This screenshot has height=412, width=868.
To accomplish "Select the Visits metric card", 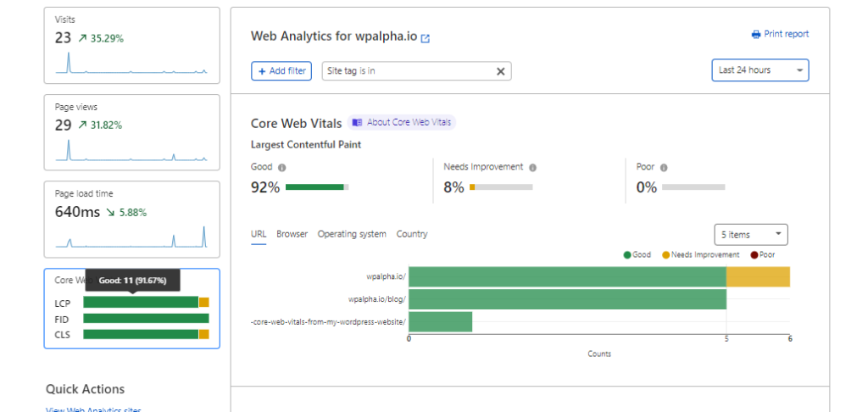I will (131, 46).
